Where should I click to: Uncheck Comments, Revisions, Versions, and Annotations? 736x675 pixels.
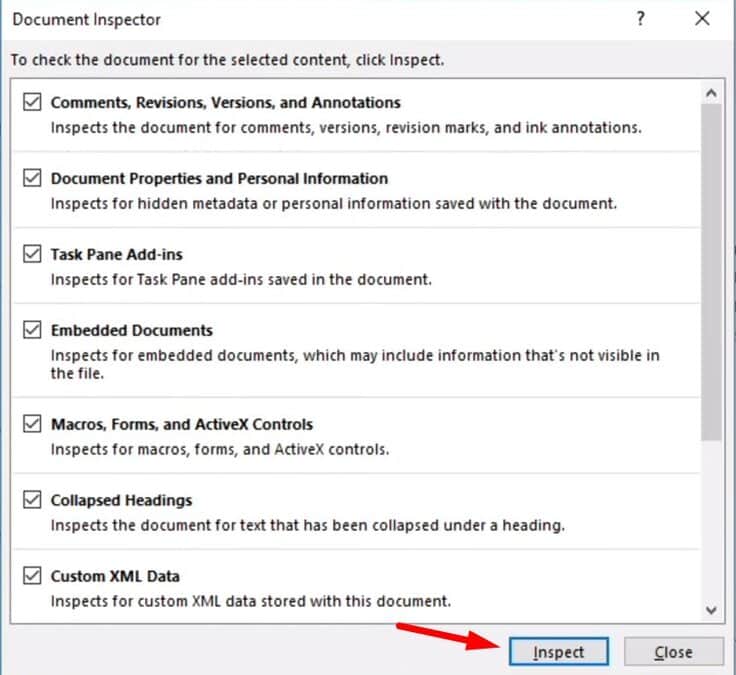tap(32, 102)
